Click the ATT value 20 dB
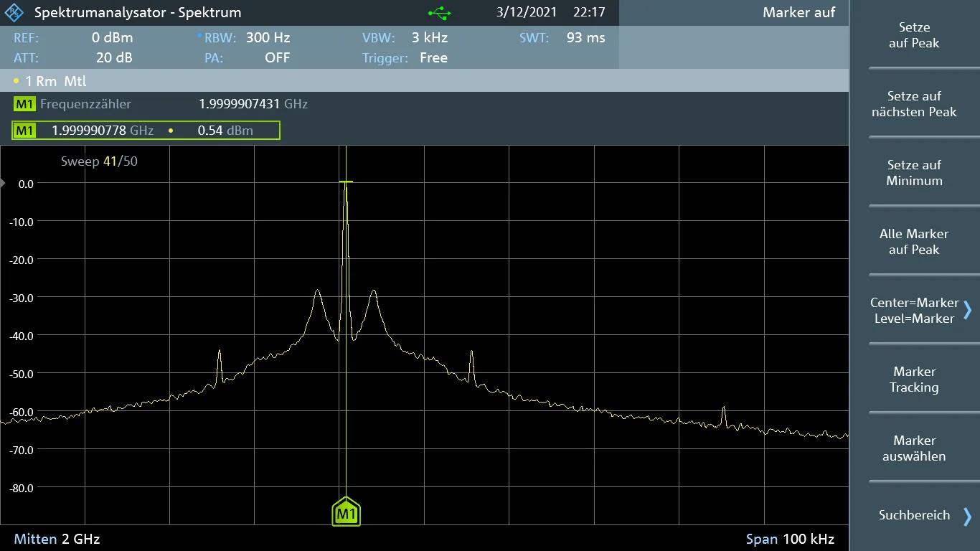 tap(114, 58)
